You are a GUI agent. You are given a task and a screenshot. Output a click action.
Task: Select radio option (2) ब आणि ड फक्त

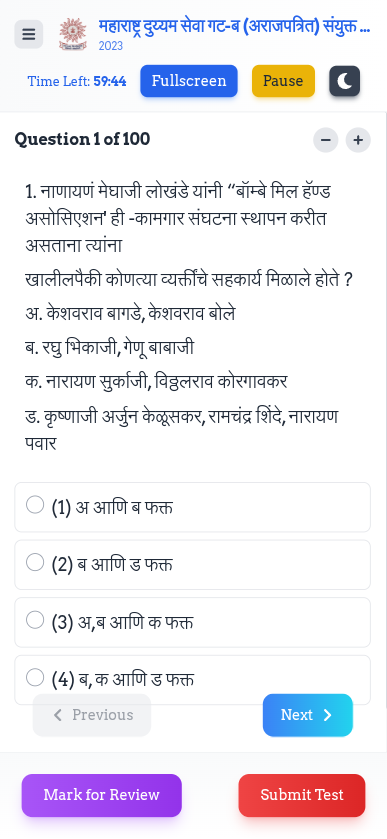(x=35, y=562)
